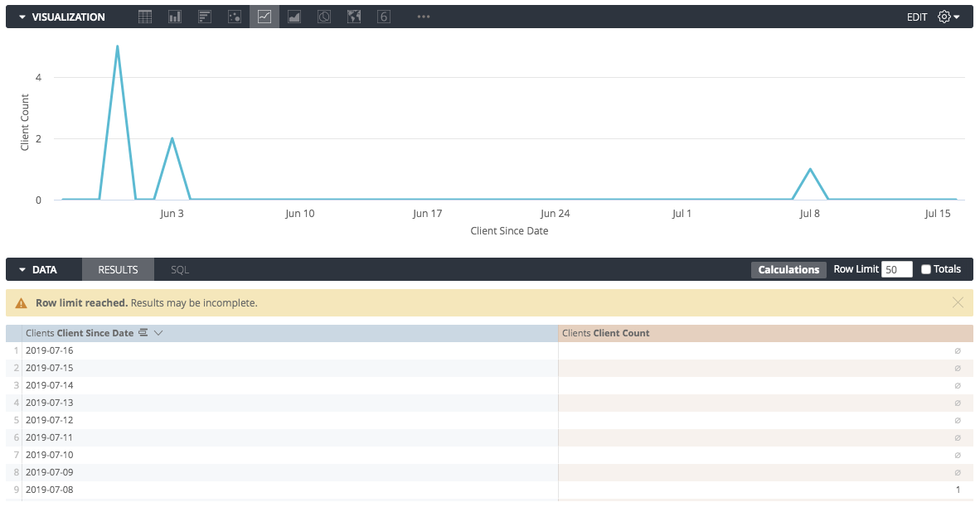
Task: Show more visualization types via ellipsis
Action: [424, 17]
